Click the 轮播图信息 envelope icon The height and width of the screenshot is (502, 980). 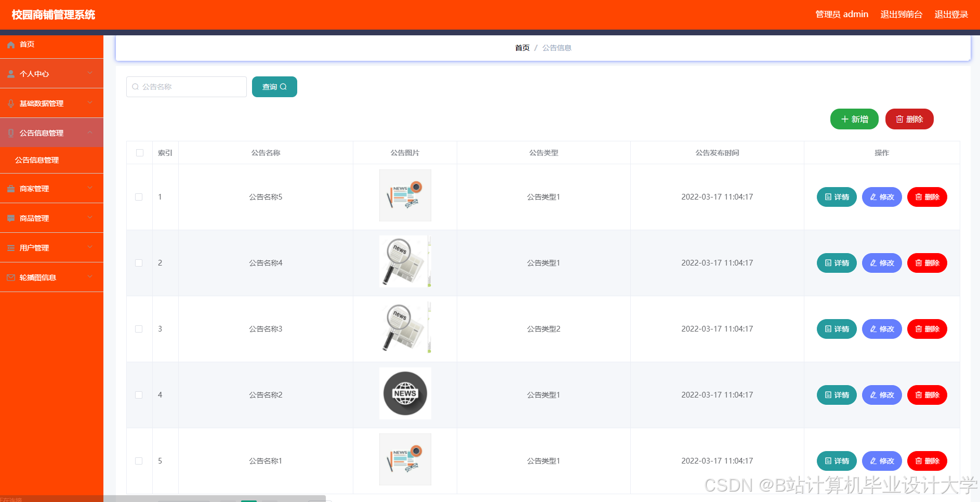(x=11, y=278)
